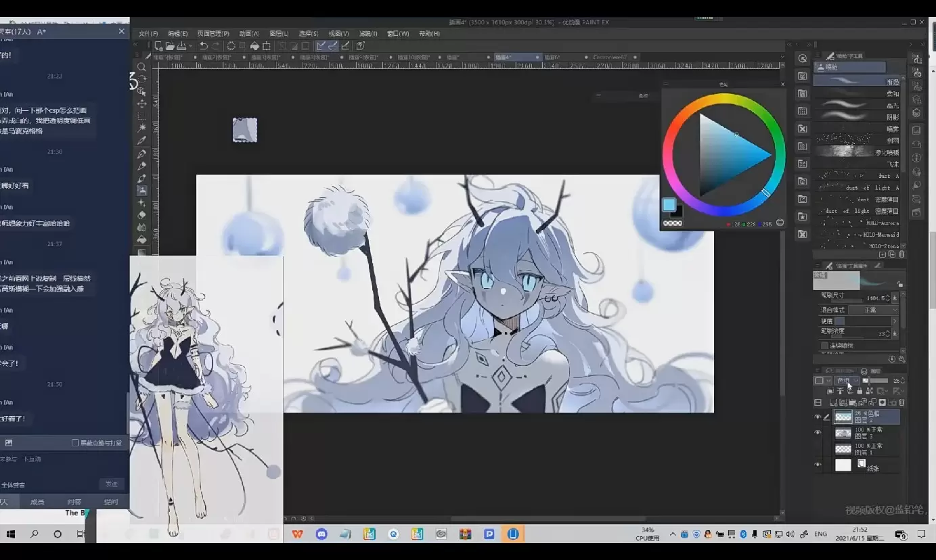Select the Move layer tool
Screen dimensions: 936x560
pos(142,103)
